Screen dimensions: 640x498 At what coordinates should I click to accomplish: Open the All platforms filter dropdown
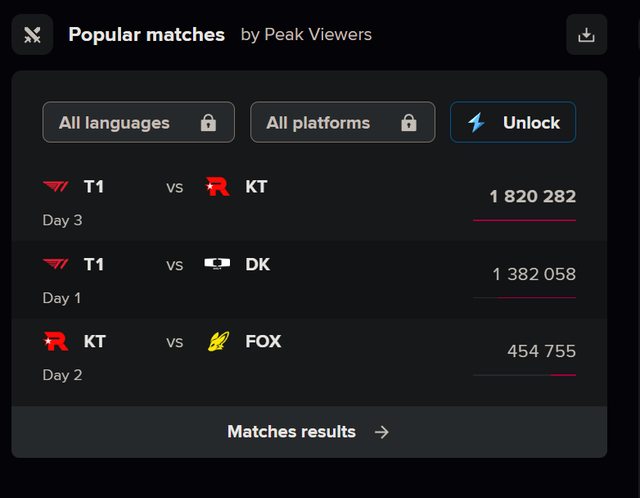(x=342, y=123)
